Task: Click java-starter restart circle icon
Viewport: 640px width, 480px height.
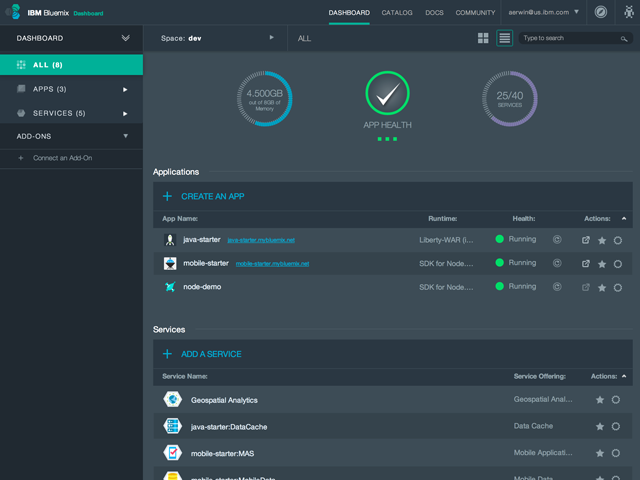Action: click(557, 240)
